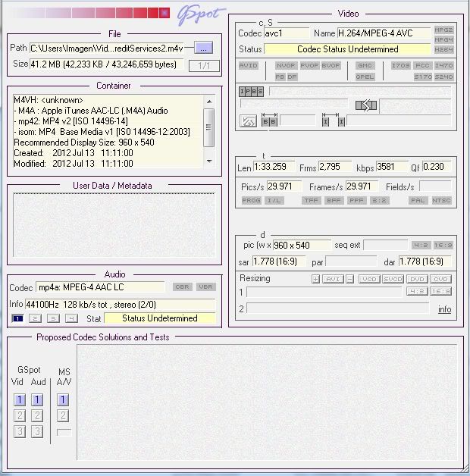
Task: Click the BVOP indicator
Action: pyautogui.click(x=331, y=66)
